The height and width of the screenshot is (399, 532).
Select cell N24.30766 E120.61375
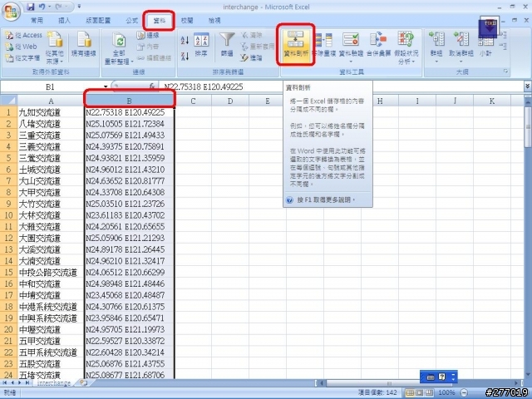pos(130,307)
